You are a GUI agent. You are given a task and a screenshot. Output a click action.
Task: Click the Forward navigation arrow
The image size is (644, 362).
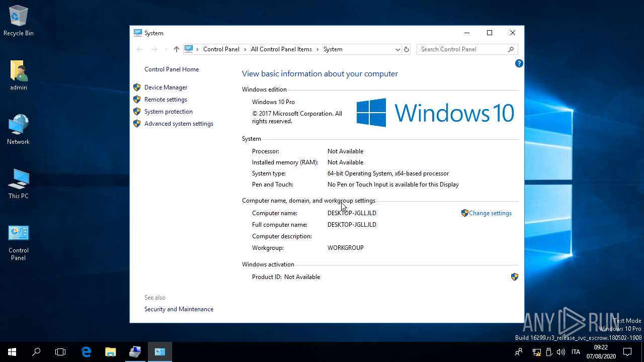154,49
